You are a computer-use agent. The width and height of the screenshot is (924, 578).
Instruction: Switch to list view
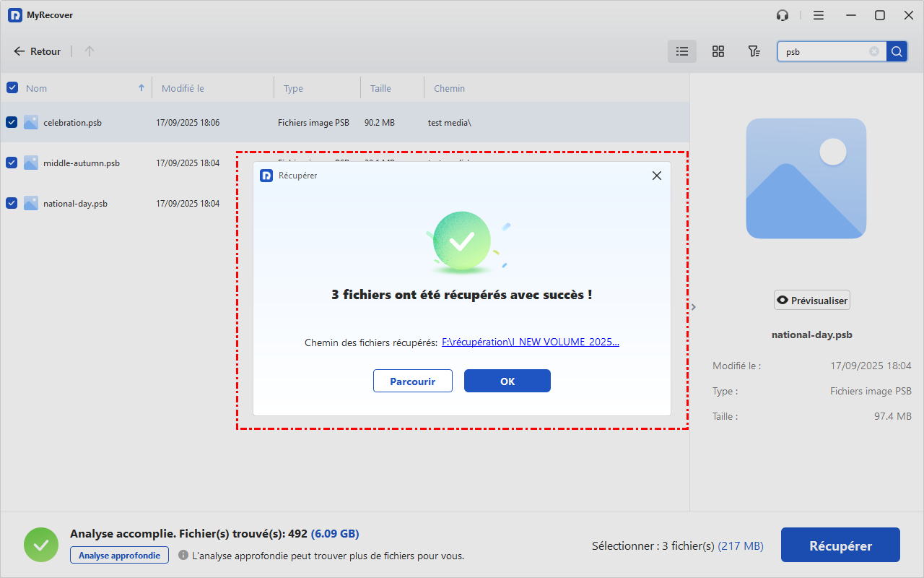pos(681,51)
